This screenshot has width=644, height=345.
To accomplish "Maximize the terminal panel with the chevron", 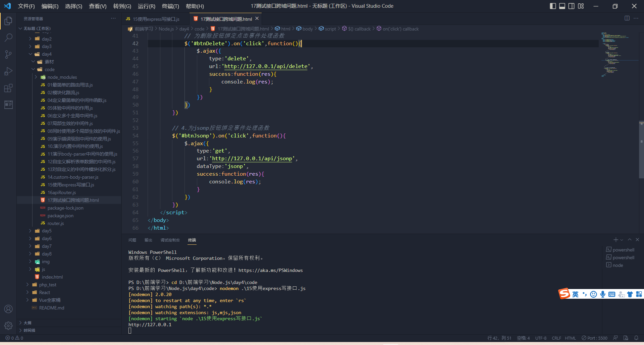I will [x=629, y=240].
